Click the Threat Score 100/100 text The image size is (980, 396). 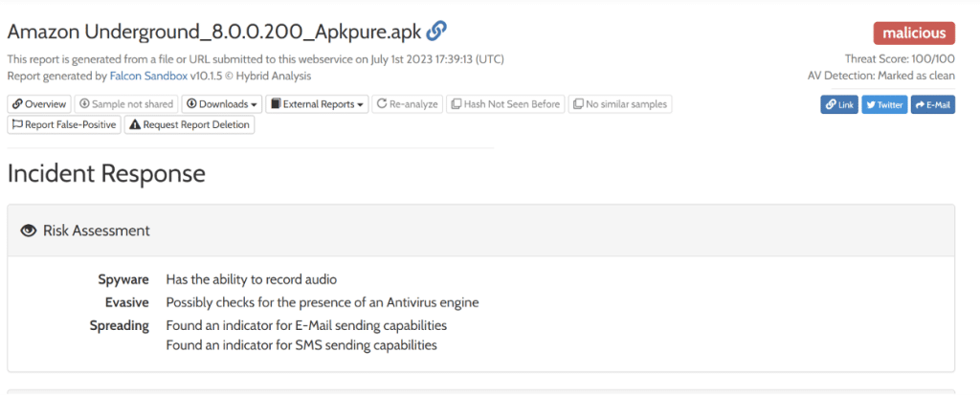coord(900,58)
